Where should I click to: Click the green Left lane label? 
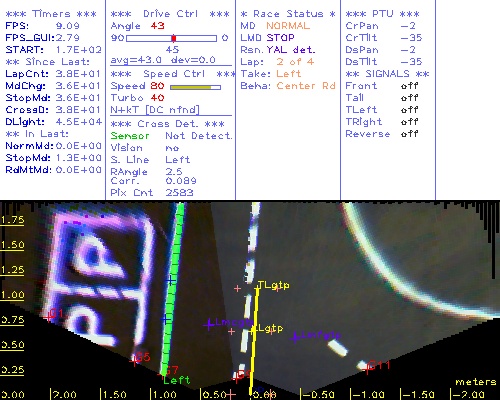176,380
